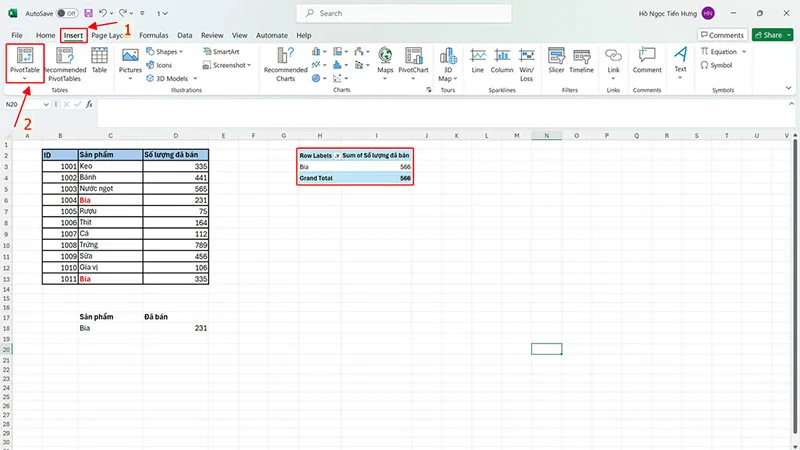The height and width of the screenshot is (450, 800).
Task: Click Recommended Charts icon
Action: click(x=286, y=64)
